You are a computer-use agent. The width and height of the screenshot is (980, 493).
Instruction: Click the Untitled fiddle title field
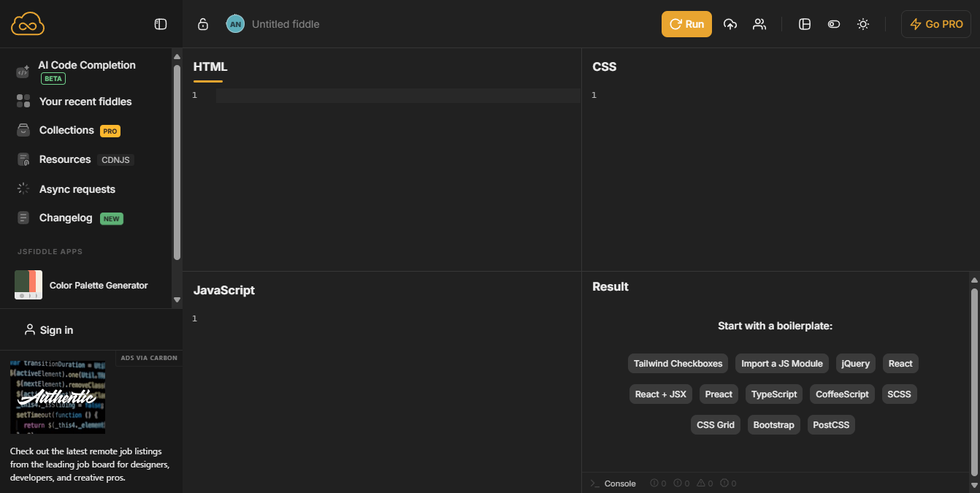point(286,24)
